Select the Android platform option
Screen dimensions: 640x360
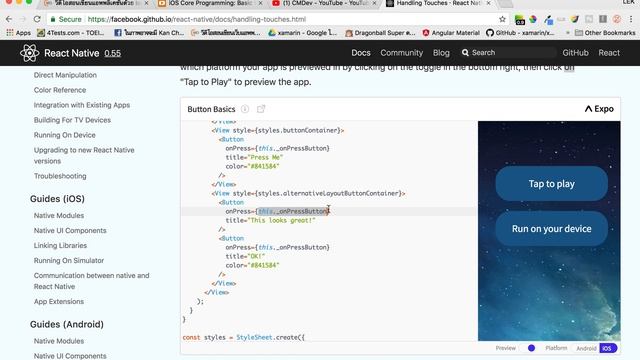[x=587, y=348]
